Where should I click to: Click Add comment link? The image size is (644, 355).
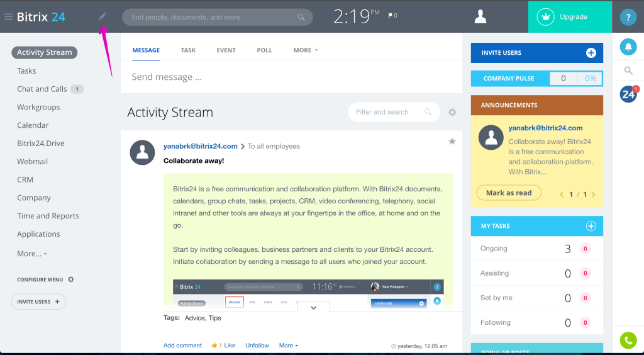pyautogui.click(x=182, y=346)
